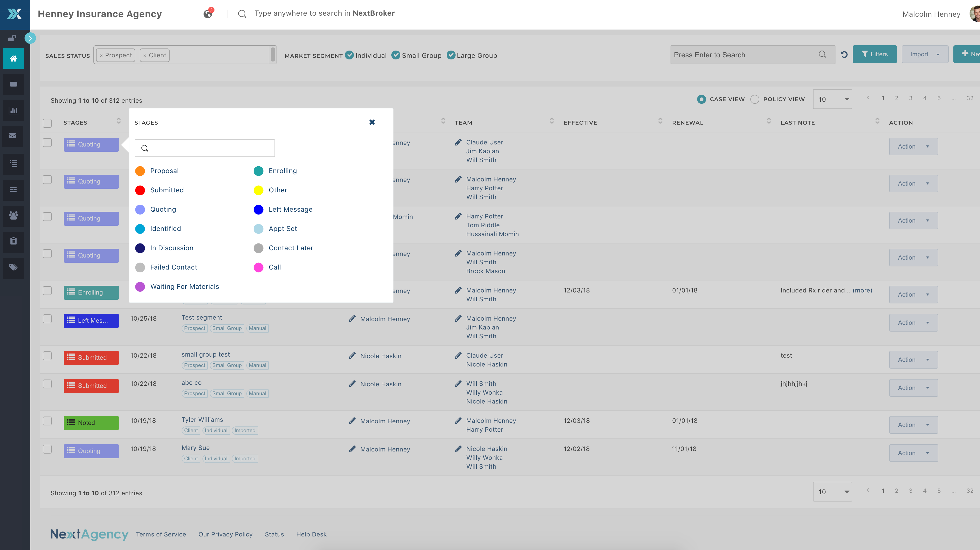Open the bar chart reports sidebar icon
Viewport: 980px width, 550px height.
13,111
